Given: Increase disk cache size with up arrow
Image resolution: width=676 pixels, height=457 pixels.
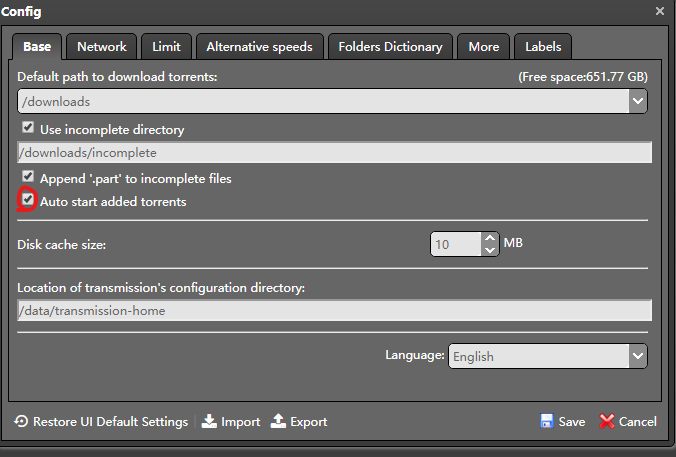Looking at the screenshot, I should click(490, 238).
